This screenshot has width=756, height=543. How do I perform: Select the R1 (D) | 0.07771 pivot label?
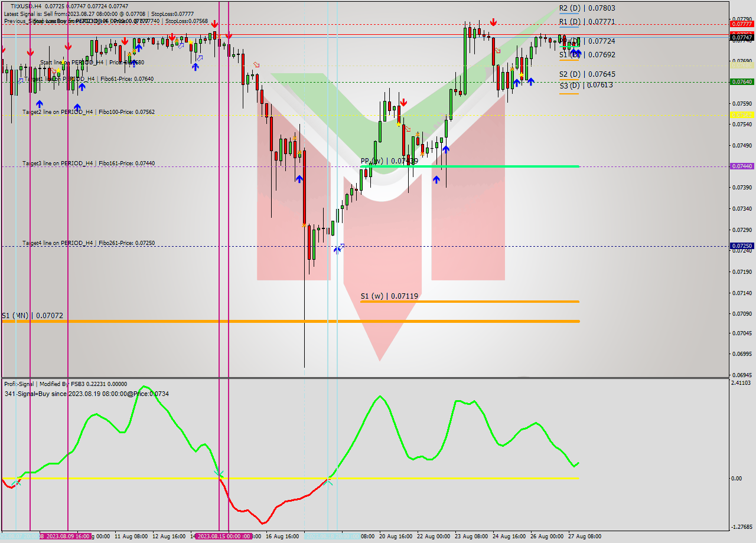pos(587,22)
